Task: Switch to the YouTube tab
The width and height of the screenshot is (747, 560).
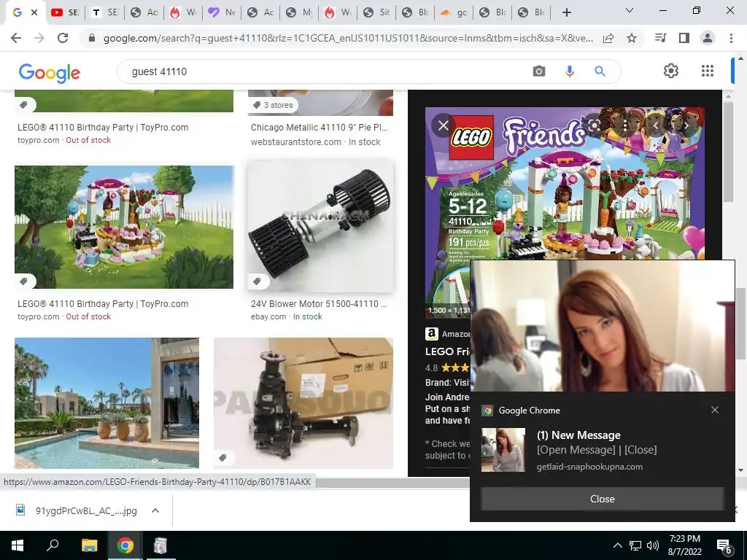Action: [66, 12]
